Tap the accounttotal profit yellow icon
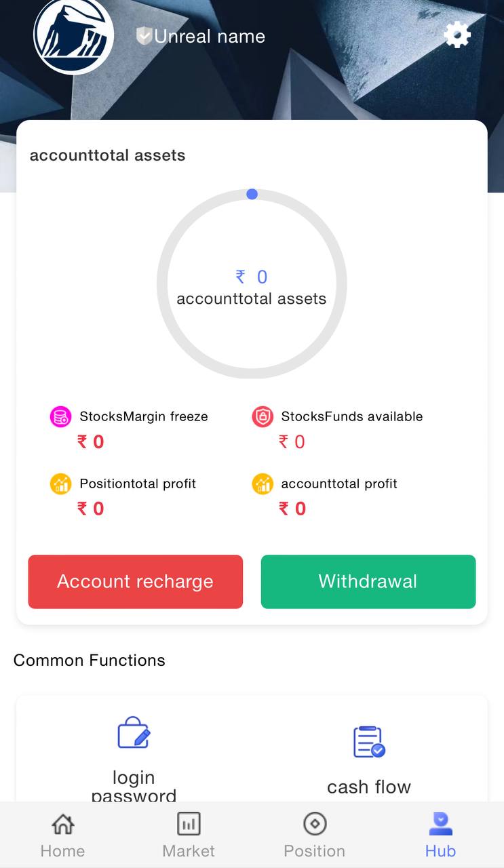Viewport: 504px width, 868px height. pos(263,484)
